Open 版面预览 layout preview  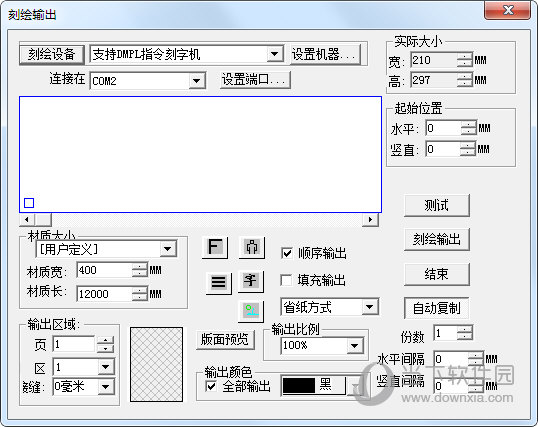tap(225, 339)
